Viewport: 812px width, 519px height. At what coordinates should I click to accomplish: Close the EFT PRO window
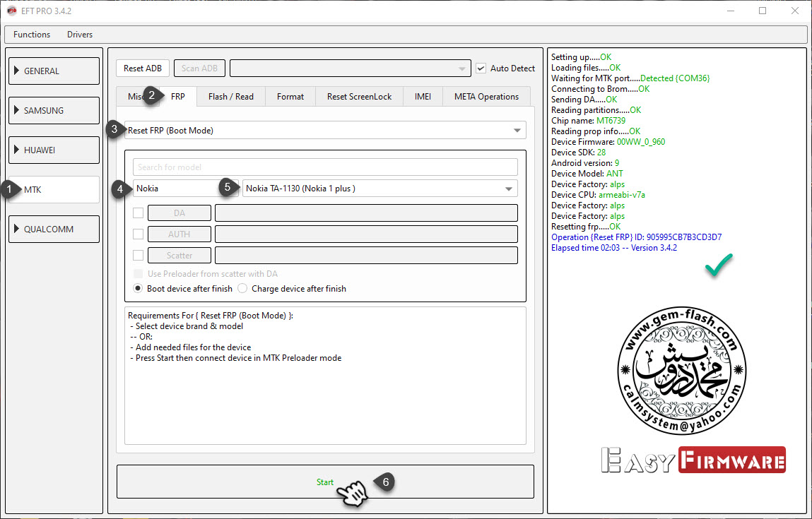click(795, 11)
